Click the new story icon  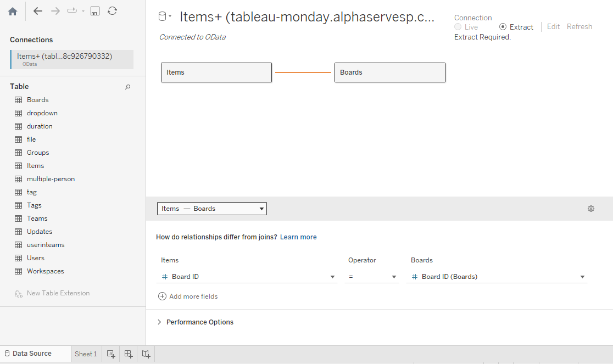coord(146,354)
